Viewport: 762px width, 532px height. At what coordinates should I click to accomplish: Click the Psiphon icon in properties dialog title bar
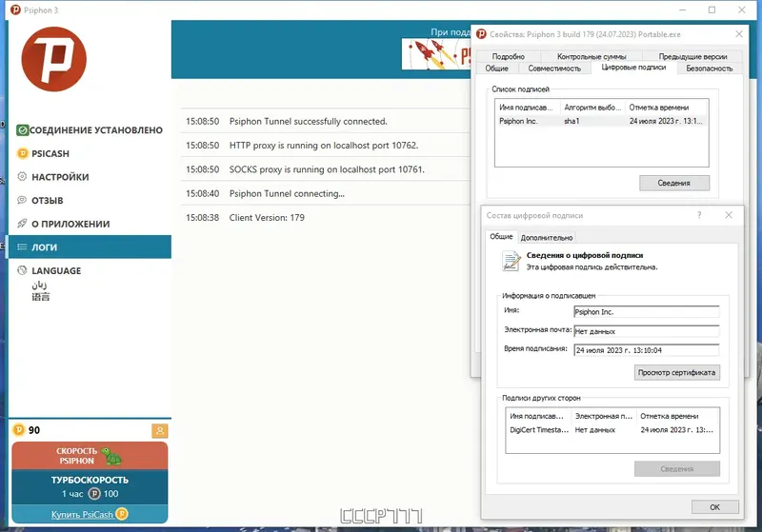pyautogui.click(x=481, y=34)
